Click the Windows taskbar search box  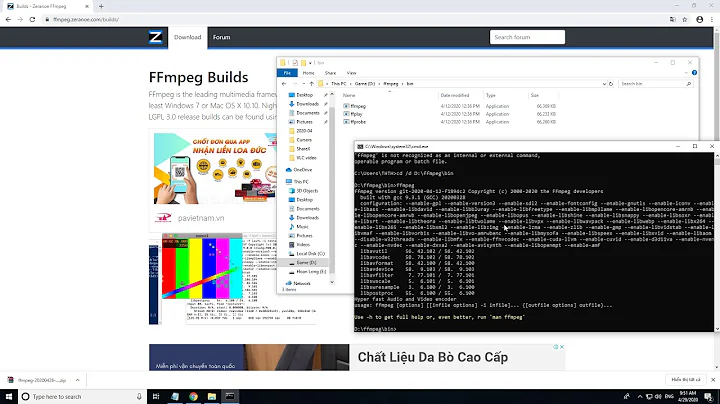80,396
